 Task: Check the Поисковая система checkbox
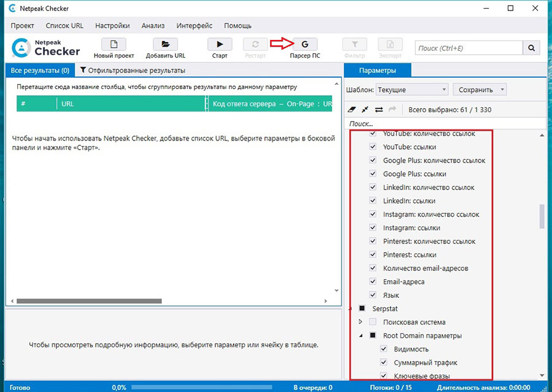[373, 321]
